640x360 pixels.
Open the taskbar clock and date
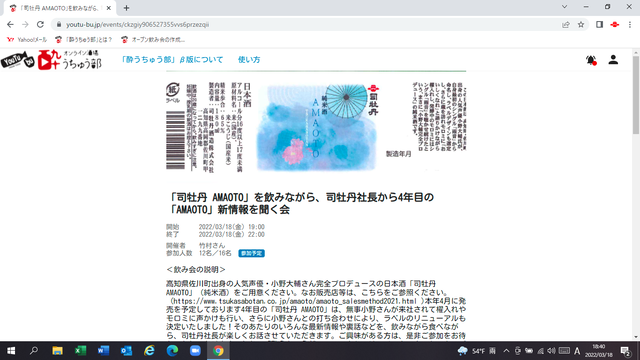[599, 351]
